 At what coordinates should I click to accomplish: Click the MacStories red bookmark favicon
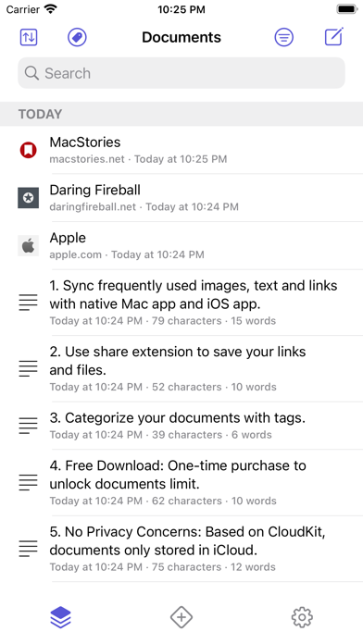pyautogui.click(x=29, y=150)
